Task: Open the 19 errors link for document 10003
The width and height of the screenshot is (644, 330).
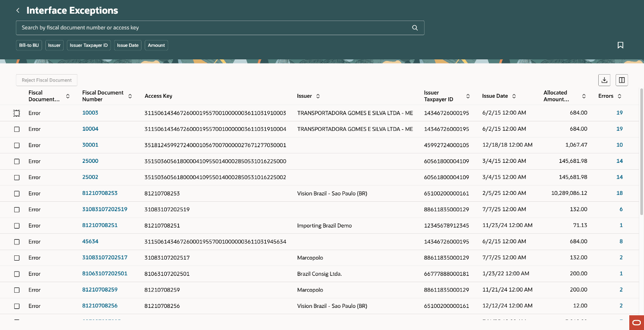Action: 619,112
